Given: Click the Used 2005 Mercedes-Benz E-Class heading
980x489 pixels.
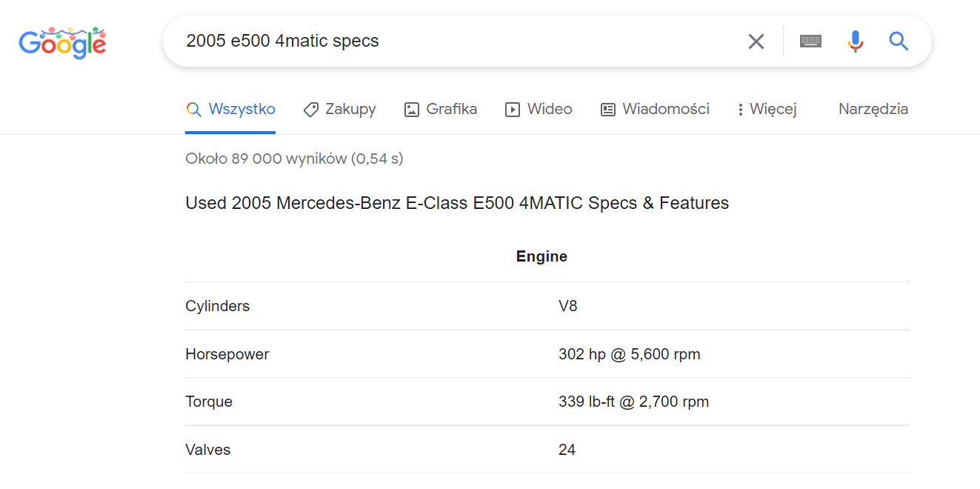Looking at the screenshot, I should [x=457, y=203].
